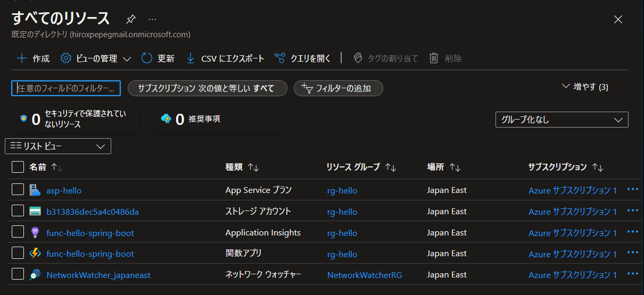The image size is (644, 295).
Task: Open the 推奨事項 card
Action: (217, 119)
